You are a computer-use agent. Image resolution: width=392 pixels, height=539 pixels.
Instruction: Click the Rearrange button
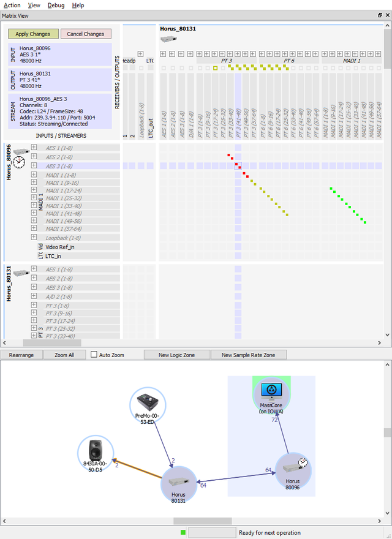21,355
